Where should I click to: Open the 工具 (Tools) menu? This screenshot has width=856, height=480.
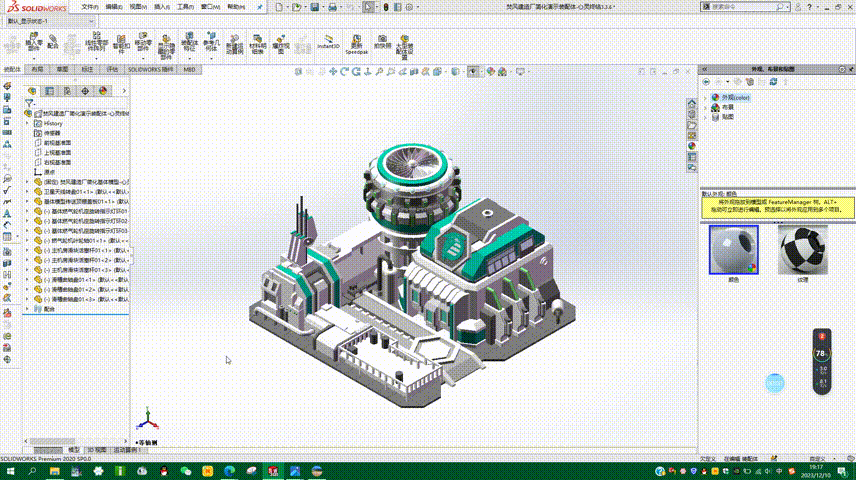186,7
